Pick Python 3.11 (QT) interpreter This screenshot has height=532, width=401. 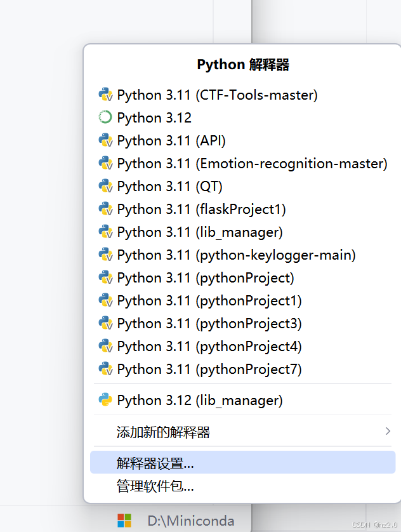(243, 186)
